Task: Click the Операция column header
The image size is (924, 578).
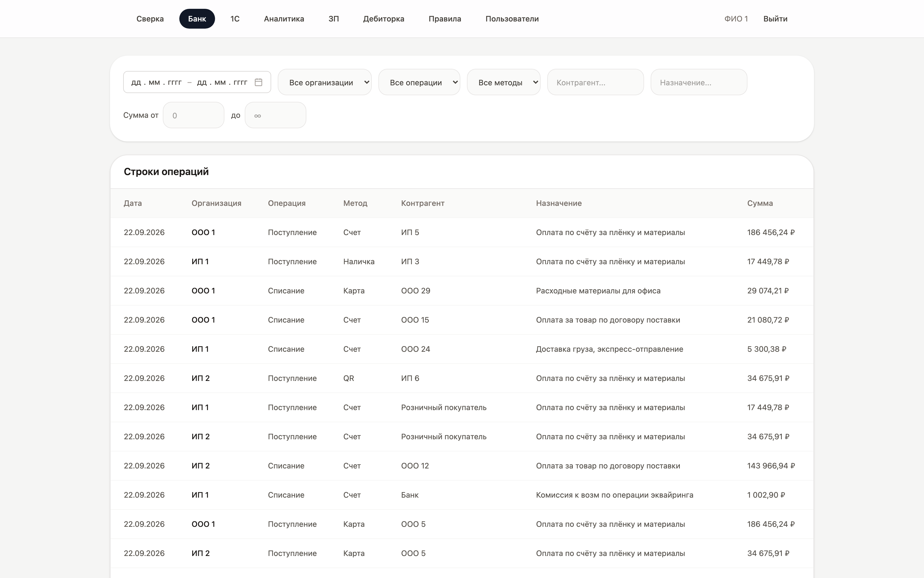Action: click(x=287, y=203)
